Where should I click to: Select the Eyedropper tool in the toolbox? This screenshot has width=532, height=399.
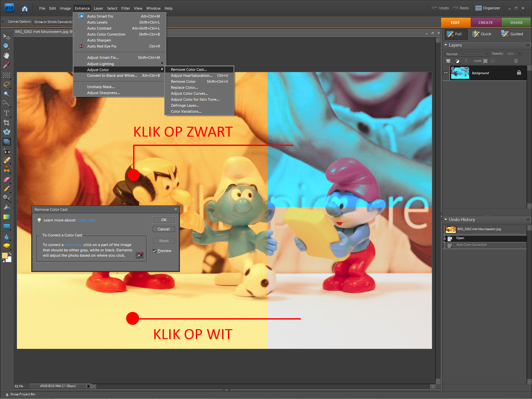6,65
